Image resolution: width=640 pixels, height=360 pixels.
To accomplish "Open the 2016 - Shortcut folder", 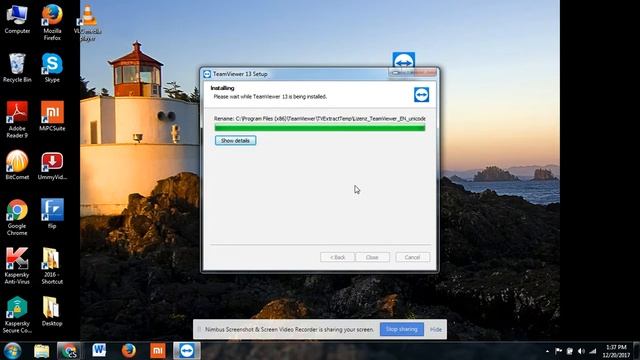I will point(52,266).
